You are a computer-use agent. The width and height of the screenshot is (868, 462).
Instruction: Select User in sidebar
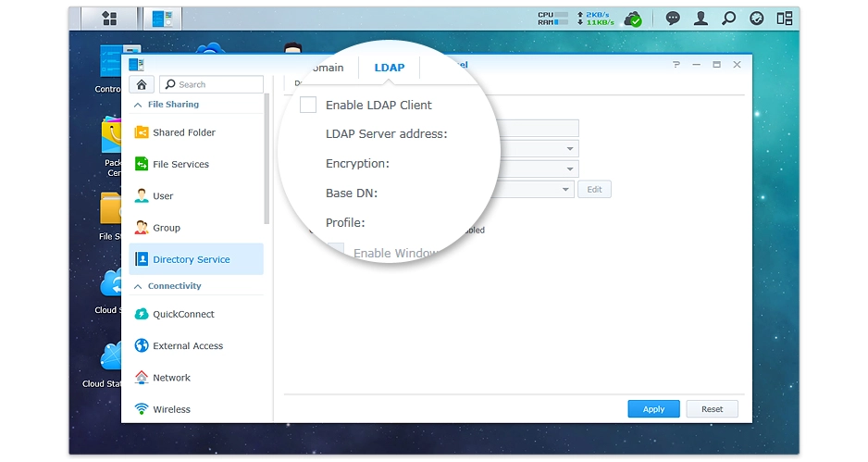[196, 196]
